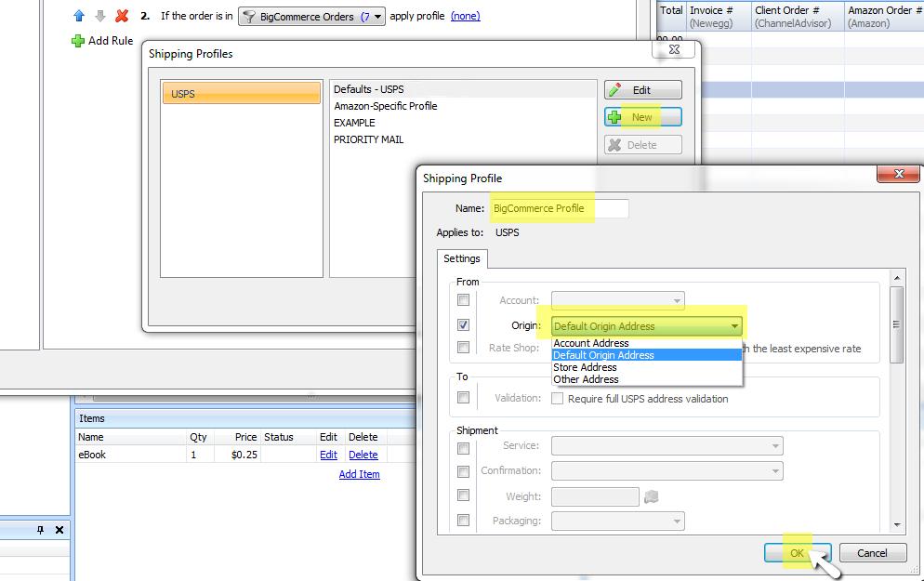The height and width of the screenshot is (581, 924).
Task: Choose Default Origin Address from list
Action: point(646,355)
